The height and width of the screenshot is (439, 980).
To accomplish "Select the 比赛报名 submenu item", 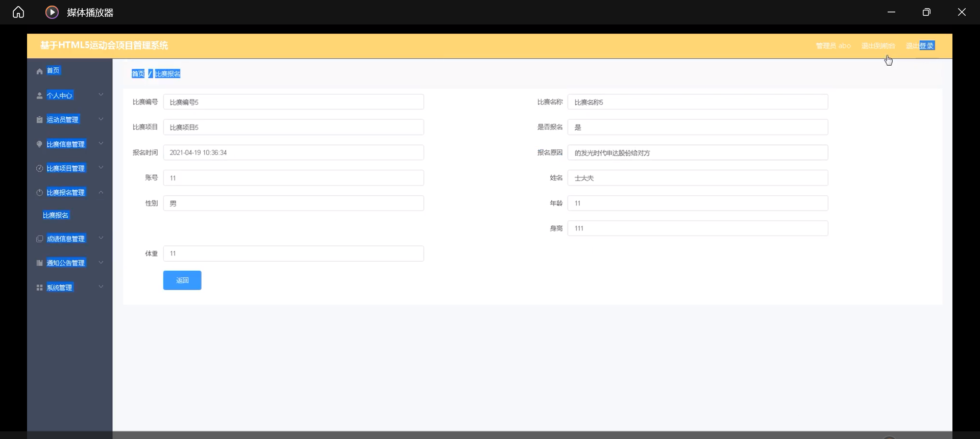I will point(56,215).
